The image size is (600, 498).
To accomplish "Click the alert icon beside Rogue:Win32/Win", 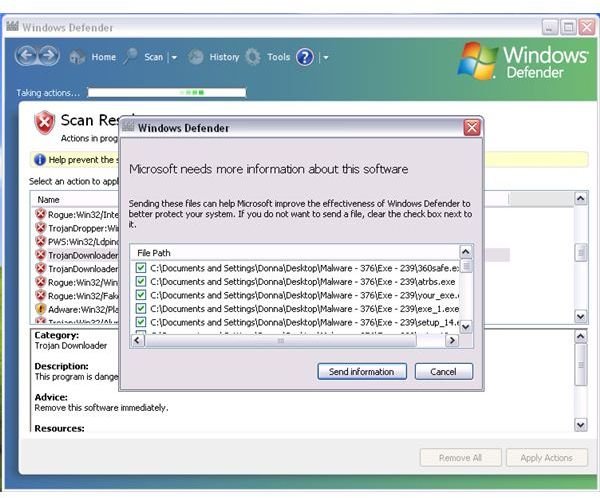I will click(x=41, y=282).
